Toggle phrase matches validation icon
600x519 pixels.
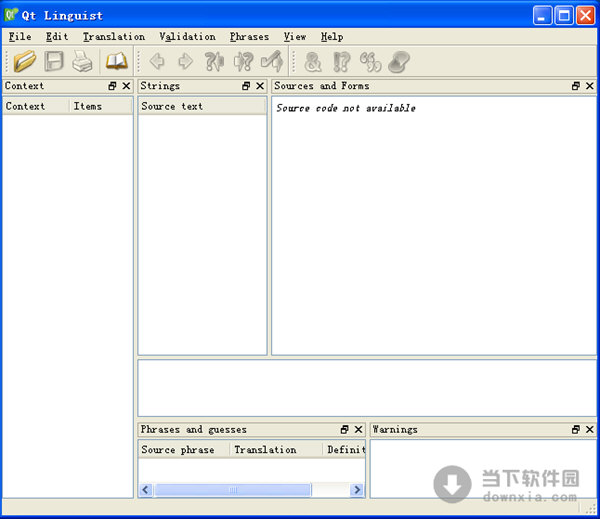tap(370, 62)
